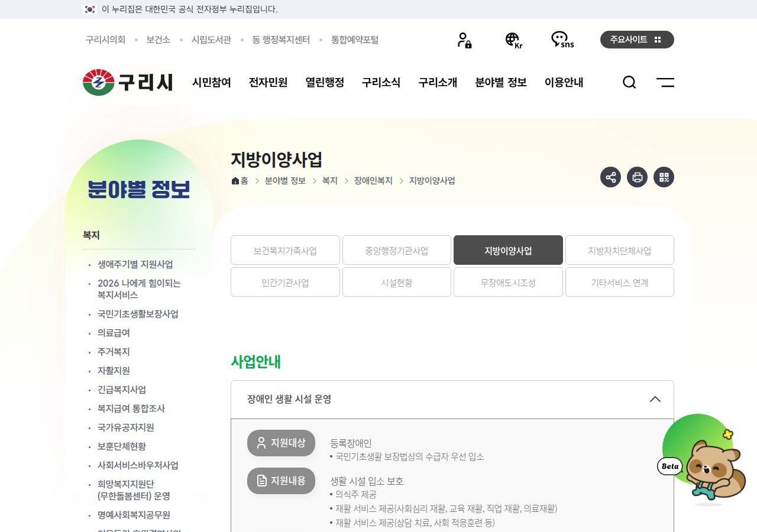
Task: Click 복지 in breadcrumb
Action: 330,181
